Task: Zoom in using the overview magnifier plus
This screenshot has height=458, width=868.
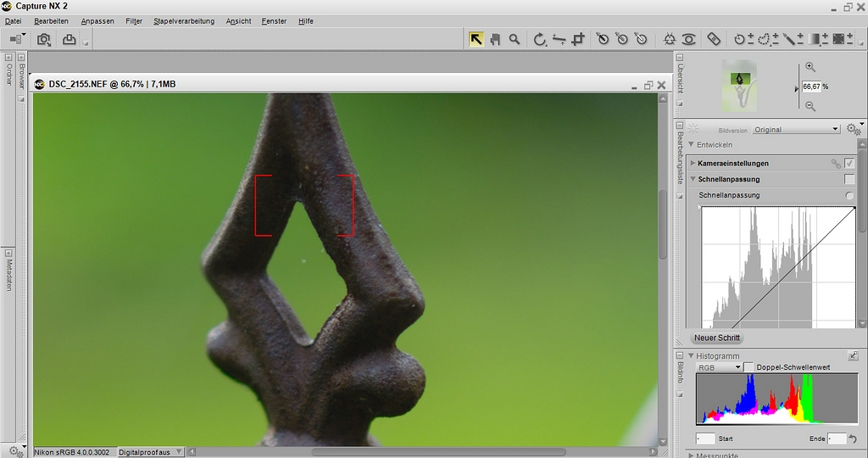Action: (x=810, y=67)
